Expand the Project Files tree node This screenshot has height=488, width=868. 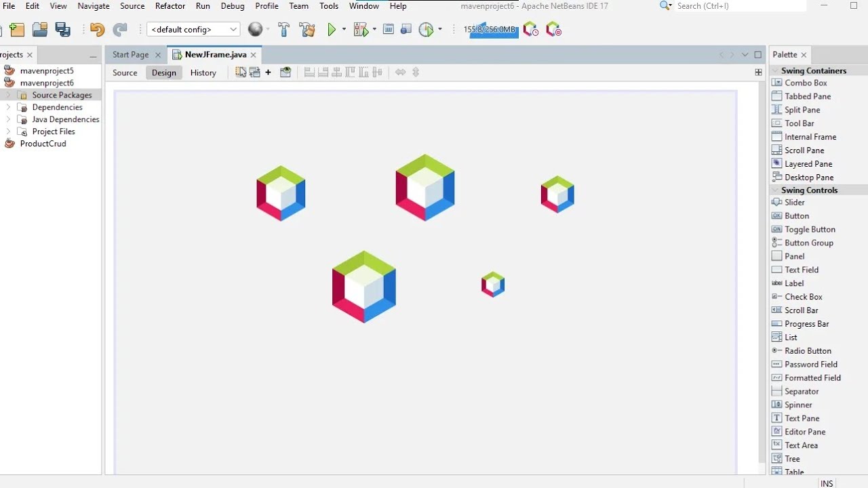pos(8,131)
